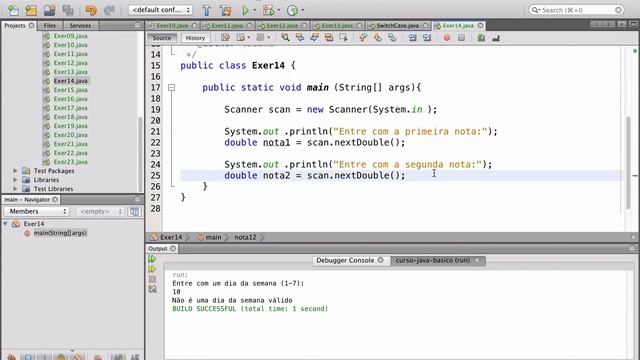Viewport: 640px width, 360px height.
Task: Click the Uncomment icon in editor toolbar
Action: (496, 38)
